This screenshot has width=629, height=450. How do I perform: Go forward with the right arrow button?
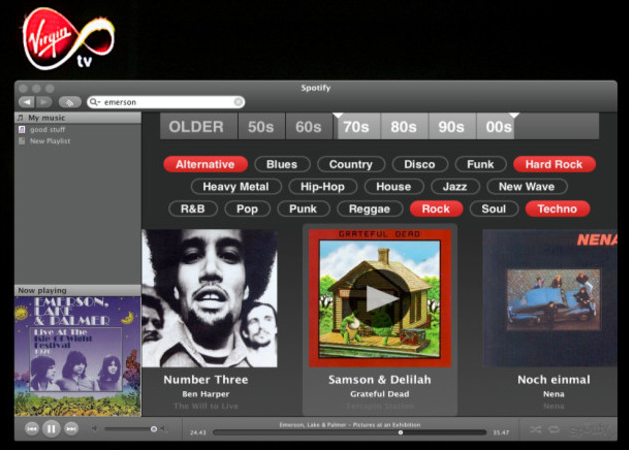coord(44,102)
